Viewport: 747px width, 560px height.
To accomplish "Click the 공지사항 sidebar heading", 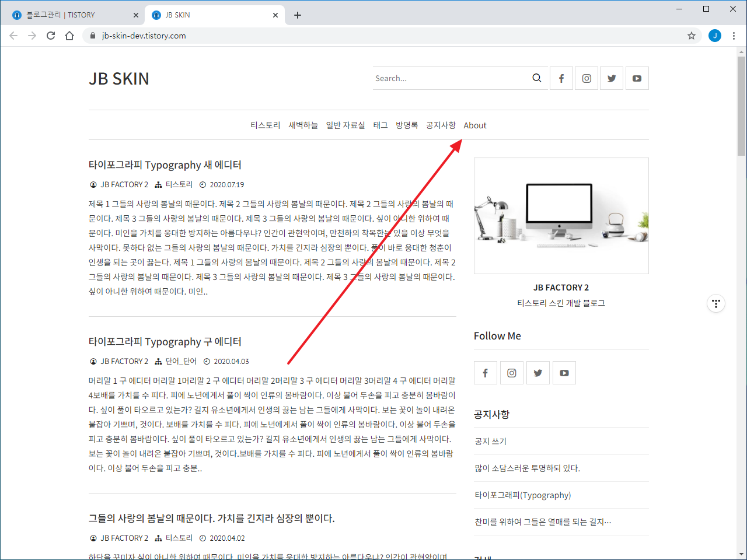I will 491,415.
